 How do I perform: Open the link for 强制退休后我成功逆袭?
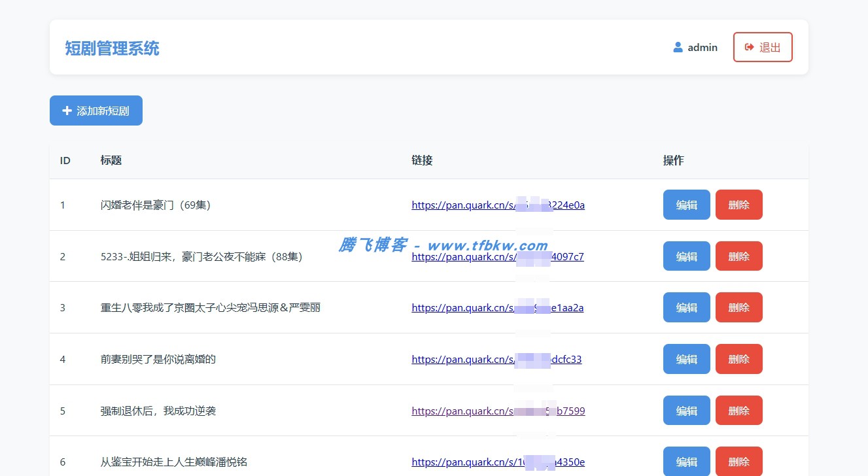tap(498, 411)
